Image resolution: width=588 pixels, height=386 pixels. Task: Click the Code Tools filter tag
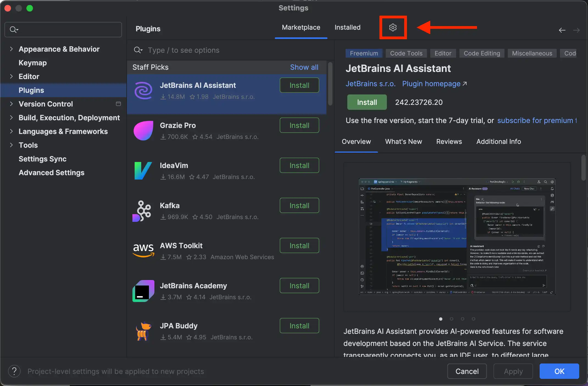406,53
